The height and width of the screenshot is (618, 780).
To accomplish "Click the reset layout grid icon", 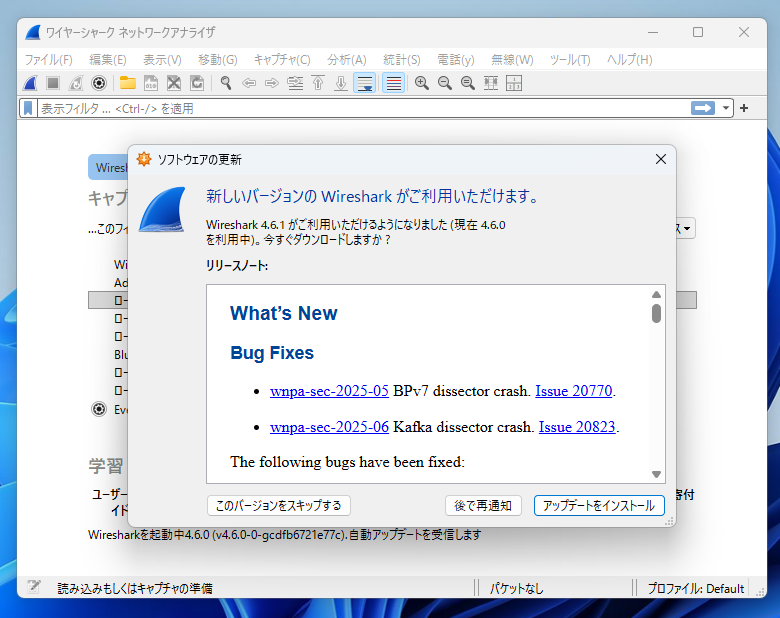I will pyautogui.click(x=514, y=83).
